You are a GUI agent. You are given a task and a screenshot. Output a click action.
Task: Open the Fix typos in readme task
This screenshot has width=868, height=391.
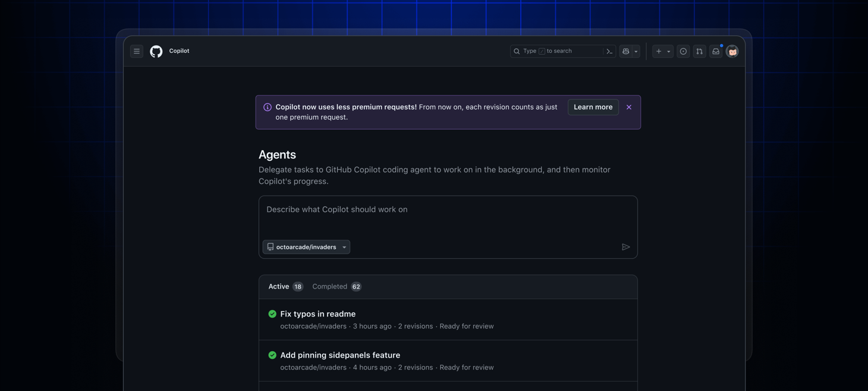tap(318, 314)
